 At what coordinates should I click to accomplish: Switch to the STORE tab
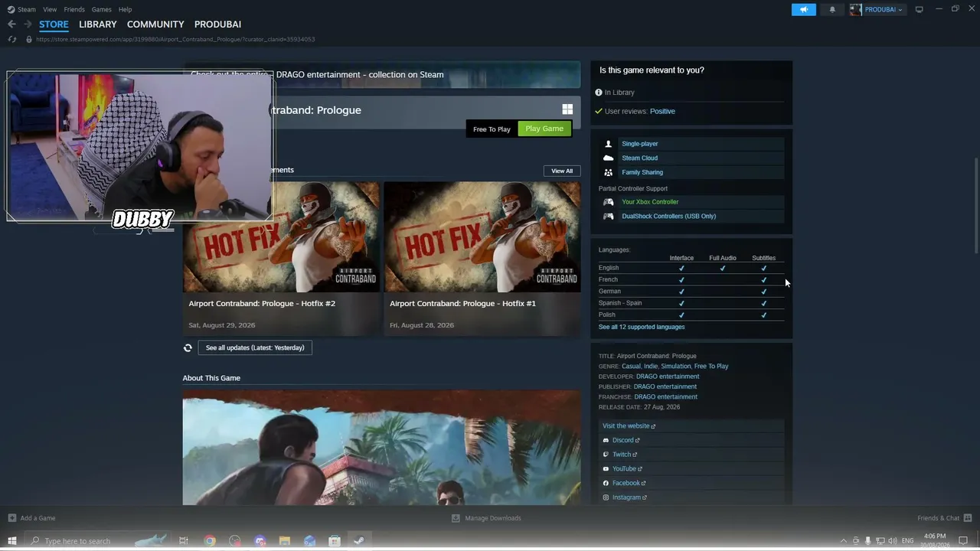coord(54,24)
